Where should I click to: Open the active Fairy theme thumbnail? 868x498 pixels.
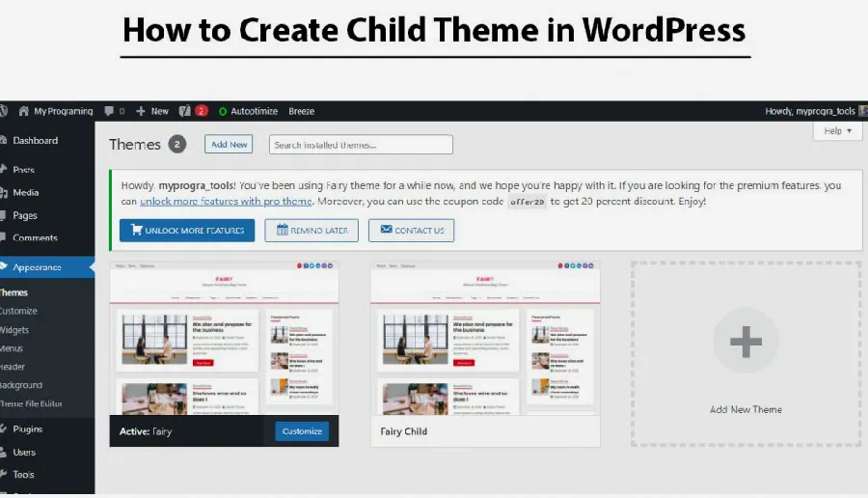[224, 339]
